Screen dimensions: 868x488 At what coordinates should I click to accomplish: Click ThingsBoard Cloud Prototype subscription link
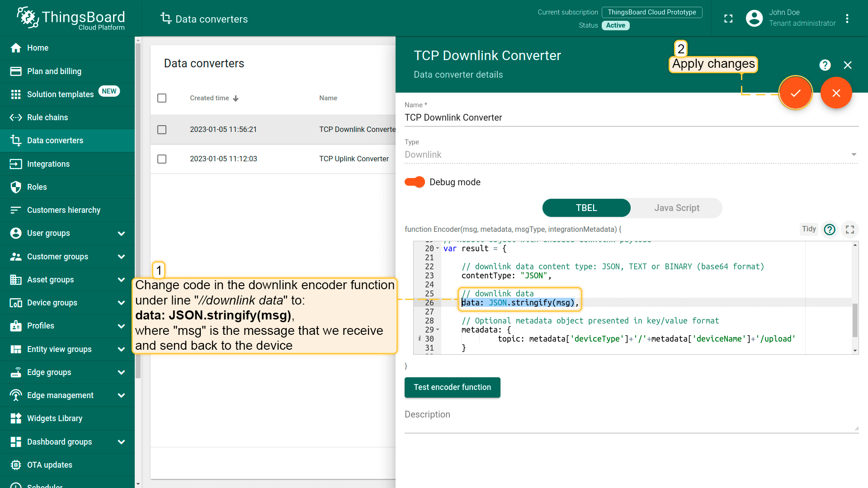(652, 12)
